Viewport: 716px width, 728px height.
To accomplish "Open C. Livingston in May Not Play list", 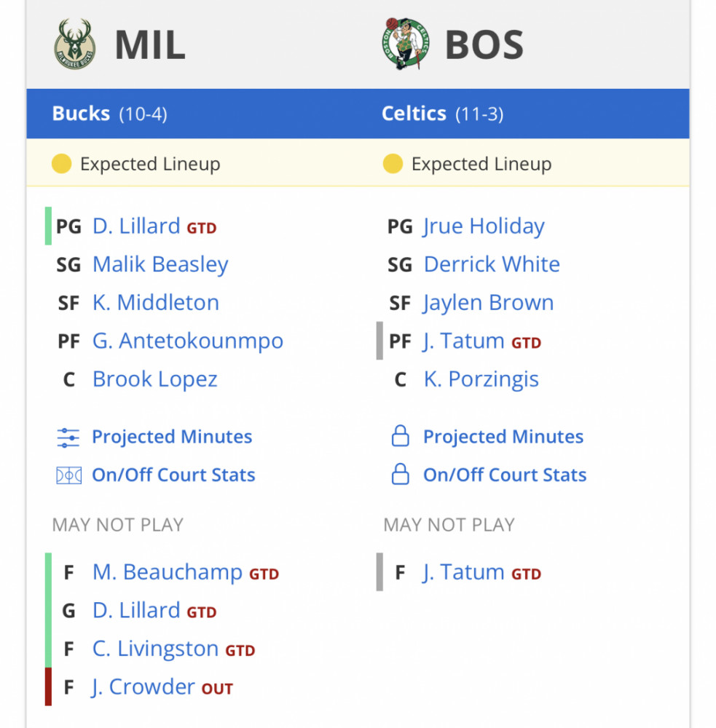I will click(155, 649).
